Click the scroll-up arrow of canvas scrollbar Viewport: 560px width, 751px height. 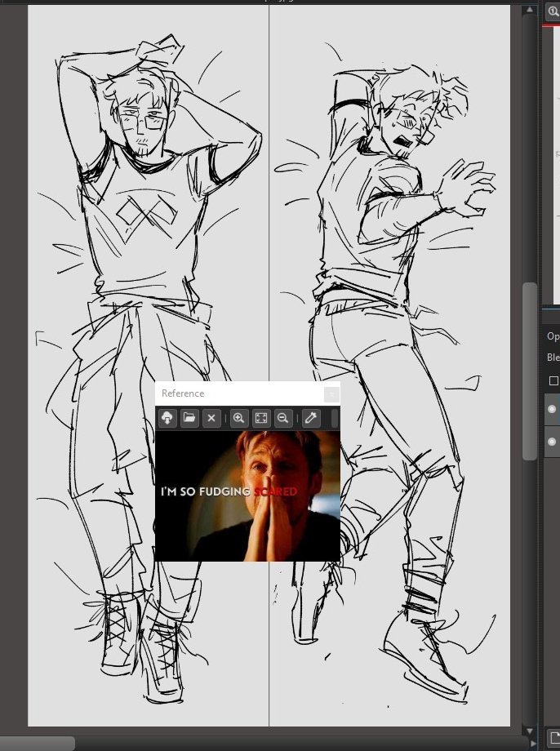pyautogui.click(x=529, y=9)
